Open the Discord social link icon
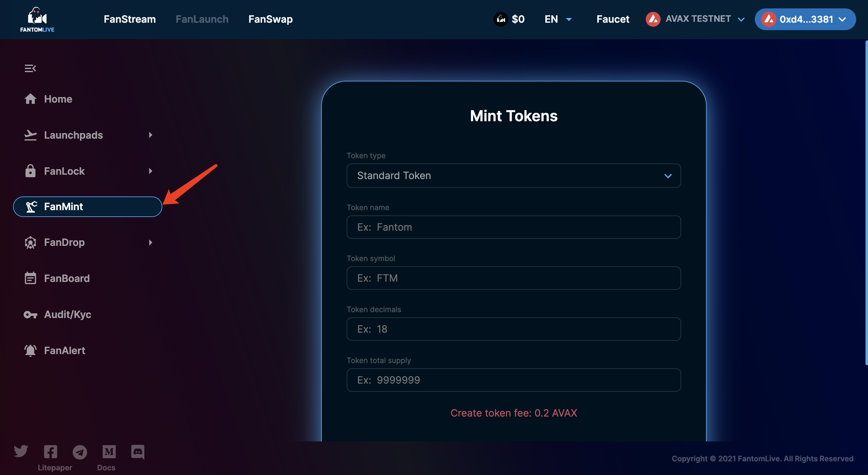868x475 pixels. click(x=138, y=452)
